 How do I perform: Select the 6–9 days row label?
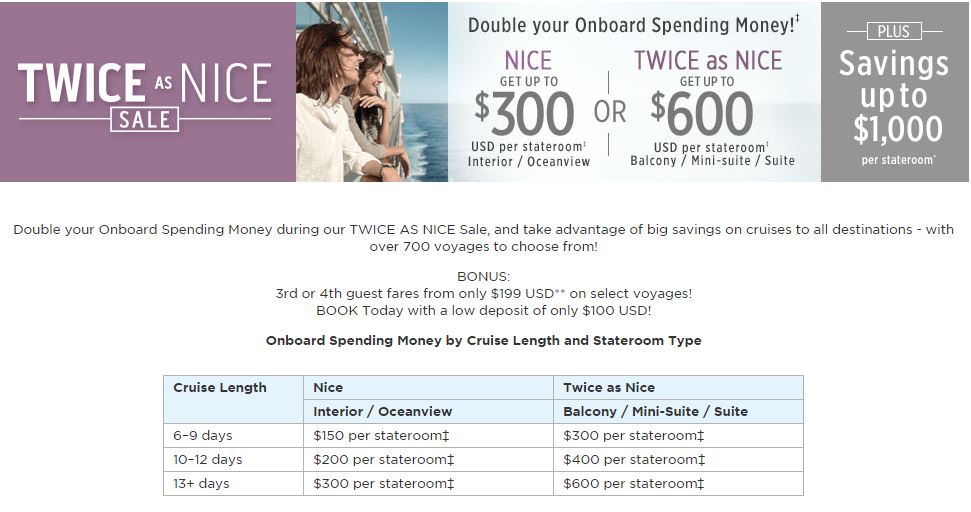click(201, 436)
